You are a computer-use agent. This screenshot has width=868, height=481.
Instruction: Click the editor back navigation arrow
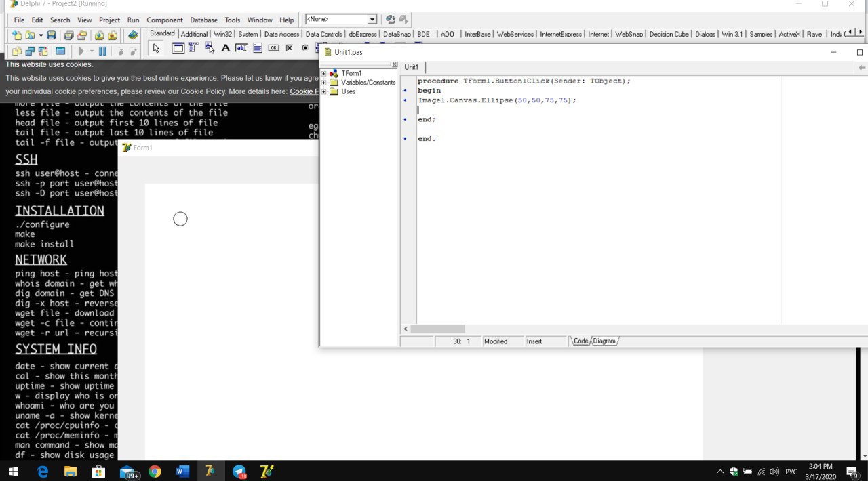[x=862, y=68]
